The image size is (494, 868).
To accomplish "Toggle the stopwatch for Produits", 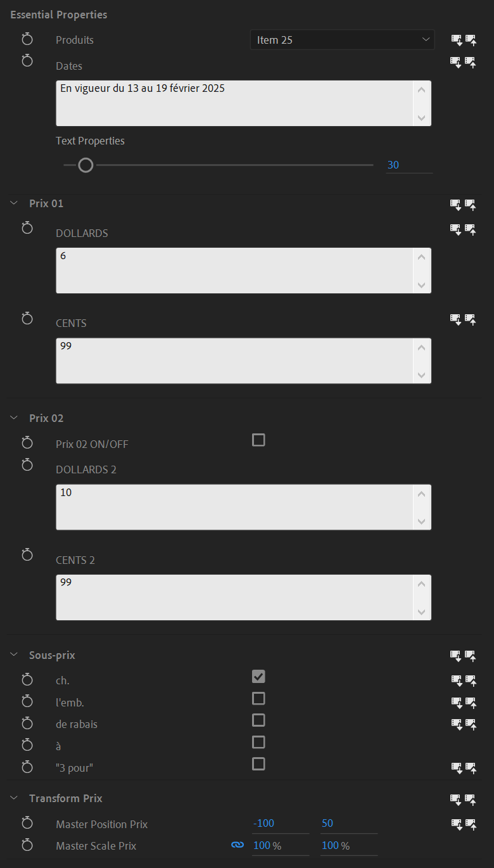I will (x=27, y=40).
